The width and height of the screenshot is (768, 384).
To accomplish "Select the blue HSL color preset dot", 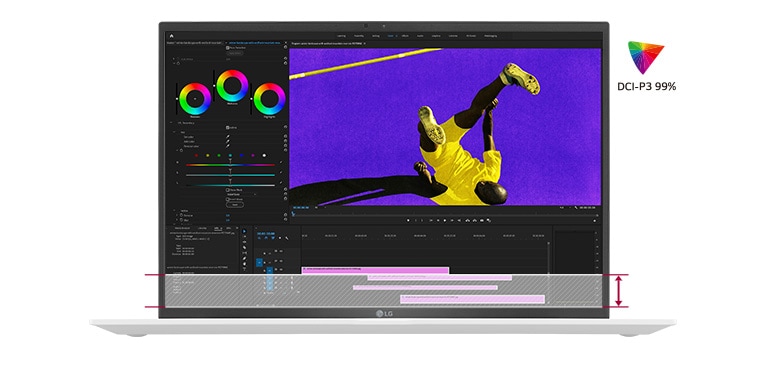I will (x=241, y=155).
